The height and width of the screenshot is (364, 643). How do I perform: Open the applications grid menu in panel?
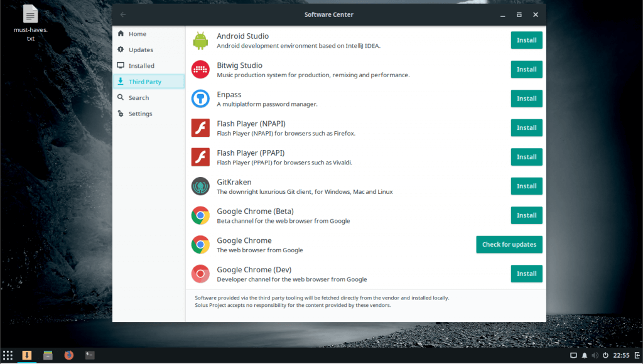point(8,355)
